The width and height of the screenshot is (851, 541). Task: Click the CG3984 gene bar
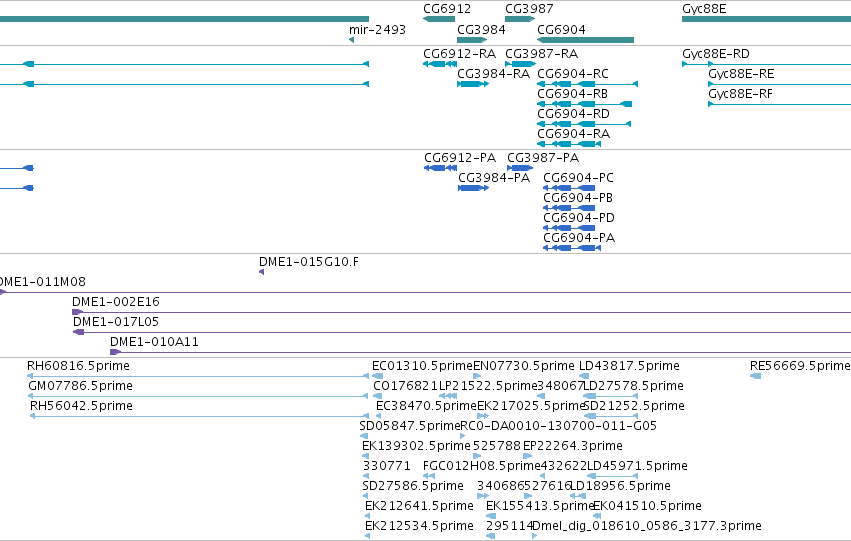[472, 40]
